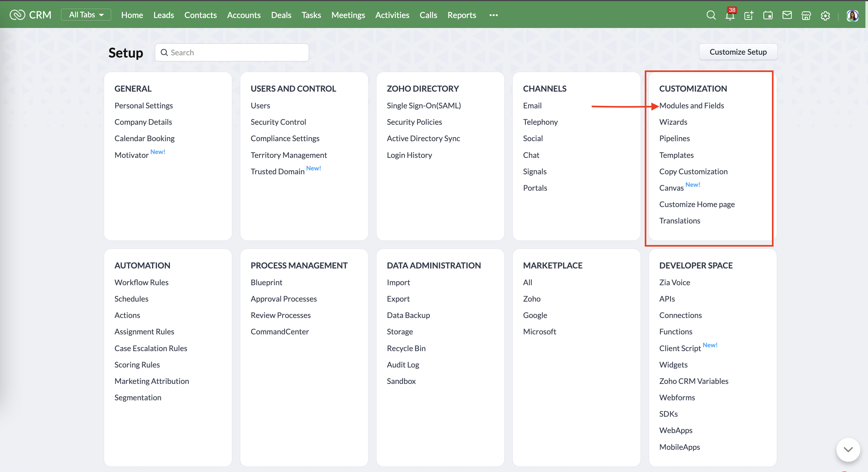Open Company Details
Screen dimensions: 868x472
click(143, 122)
